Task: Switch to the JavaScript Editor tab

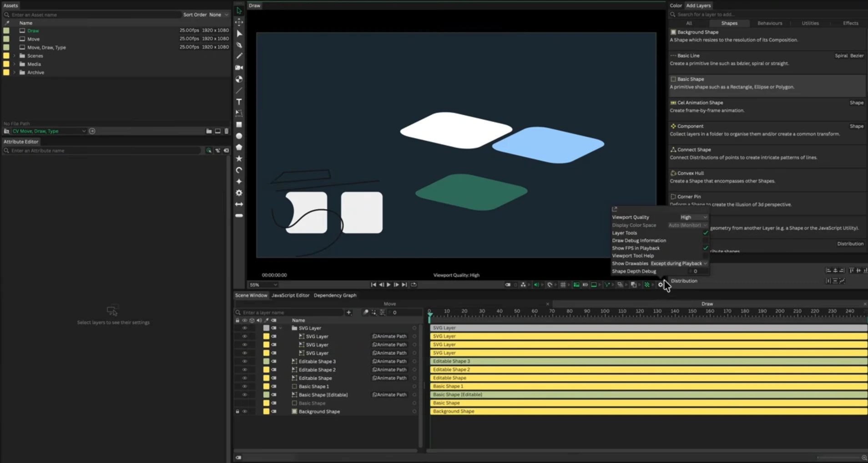Action: click(x=290, y=295)
